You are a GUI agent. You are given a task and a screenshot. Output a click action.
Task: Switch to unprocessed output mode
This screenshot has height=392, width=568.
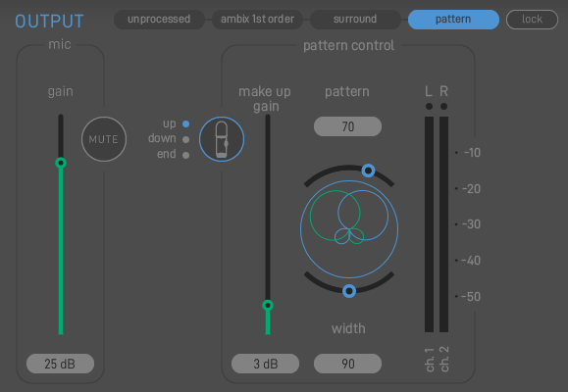coord(159,20)
